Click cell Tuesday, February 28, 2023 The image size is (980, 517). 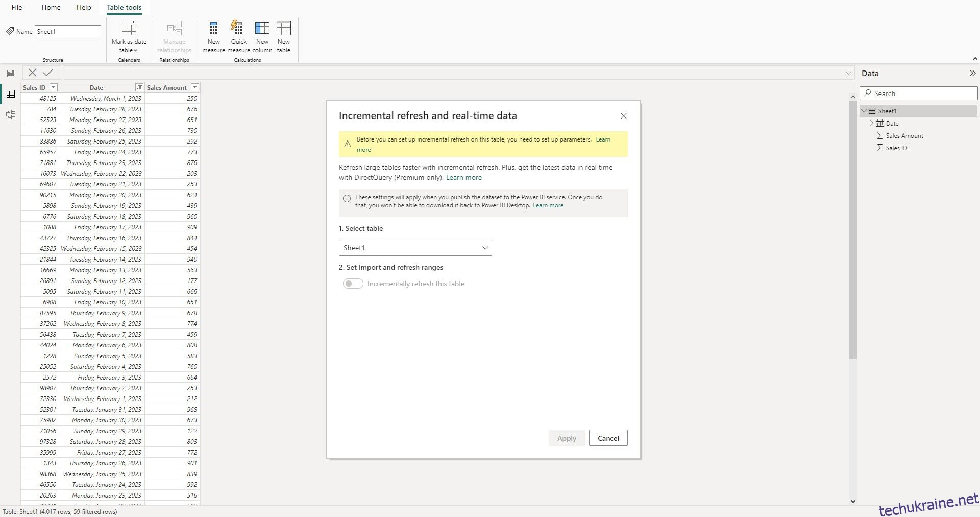[102, 109]
